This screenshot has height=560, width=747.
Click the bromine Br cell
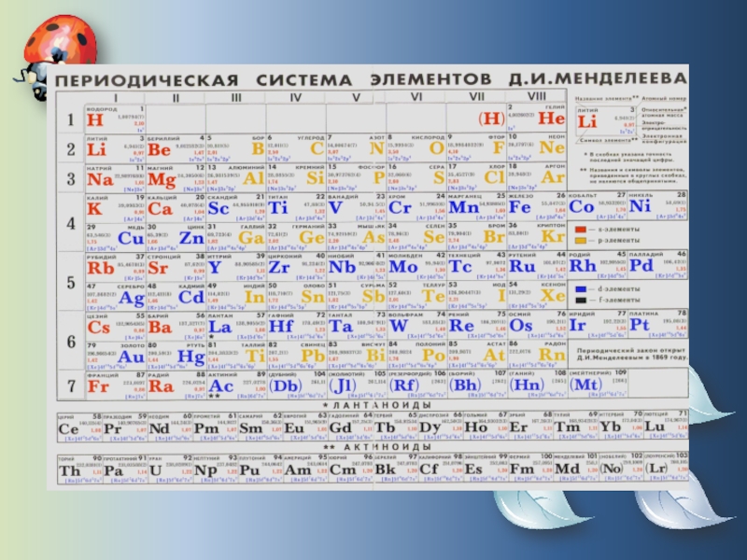[476, 236]
